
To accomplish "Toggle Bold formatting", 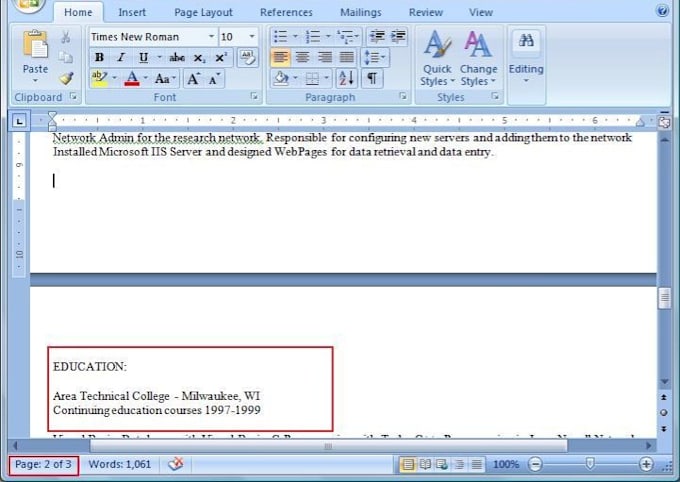I will click(x=99, y=57).
